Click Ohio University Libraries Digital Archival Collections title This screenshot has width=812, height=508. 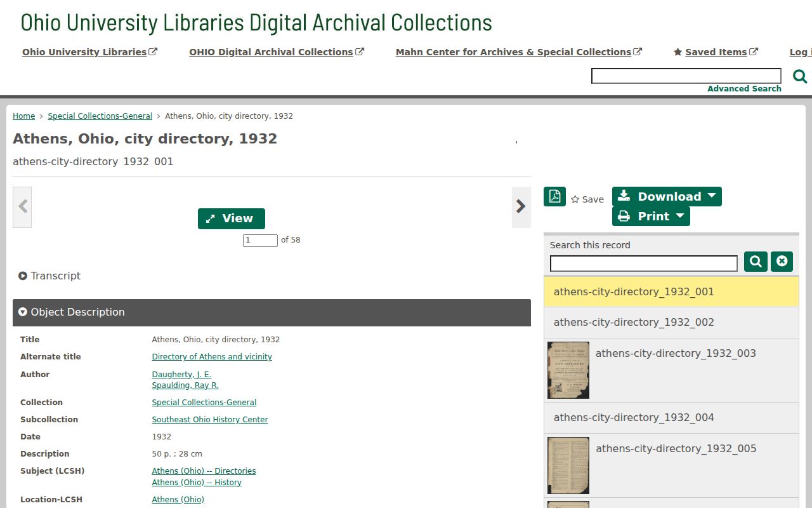256,22
